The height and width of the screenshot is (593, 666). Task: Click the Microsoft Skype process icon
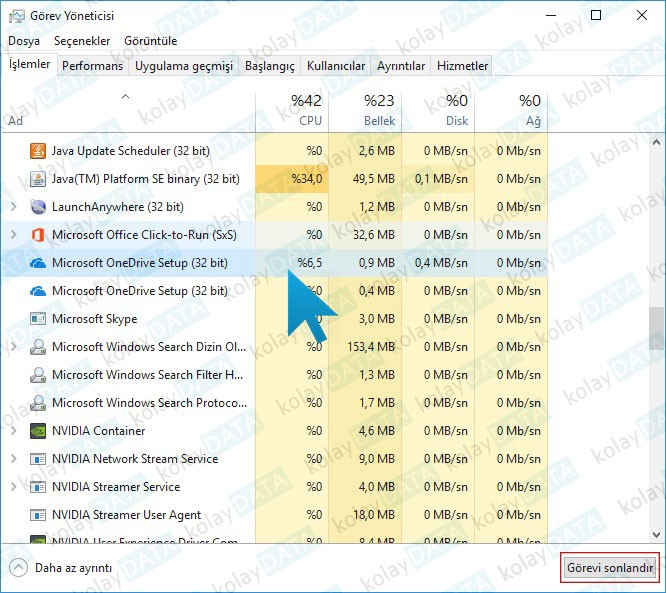(38, 319)
